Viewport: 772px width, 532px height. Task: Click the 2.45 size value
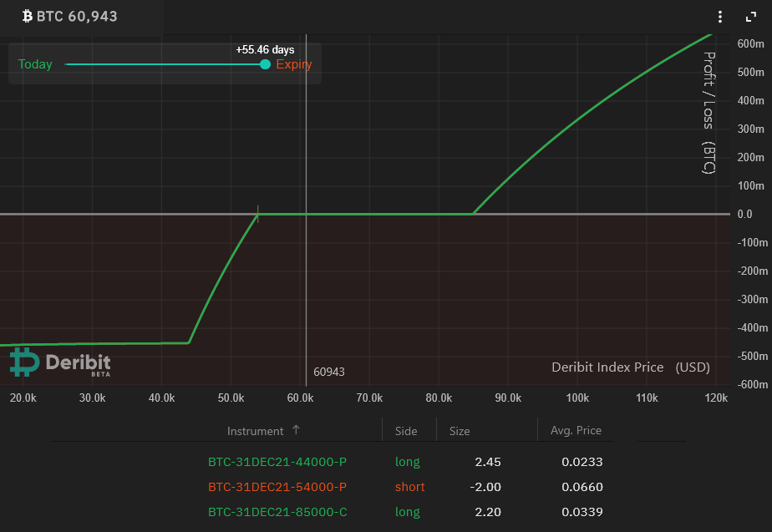[x=486, y=462]
